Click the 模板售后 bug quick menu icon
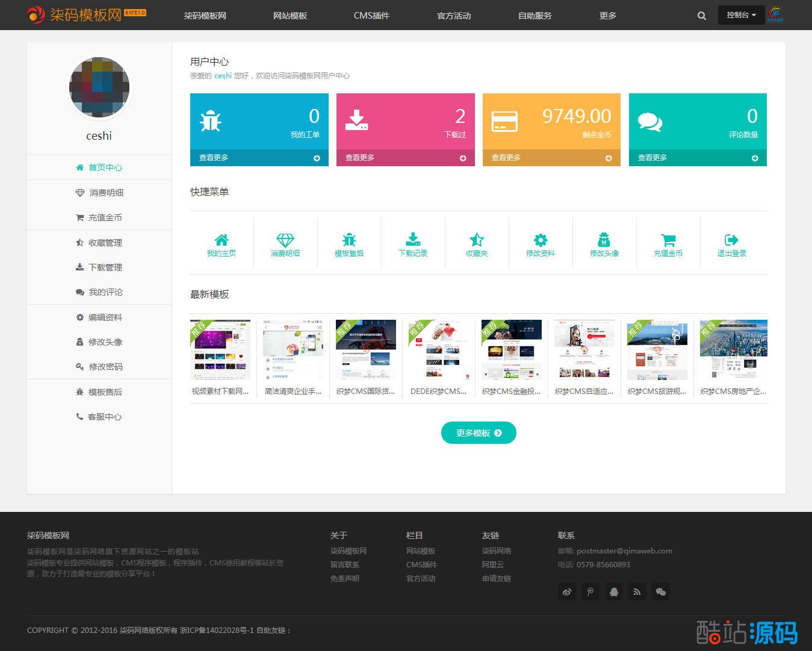This screenshot has height=651, width=812. (x=349, y=240)
